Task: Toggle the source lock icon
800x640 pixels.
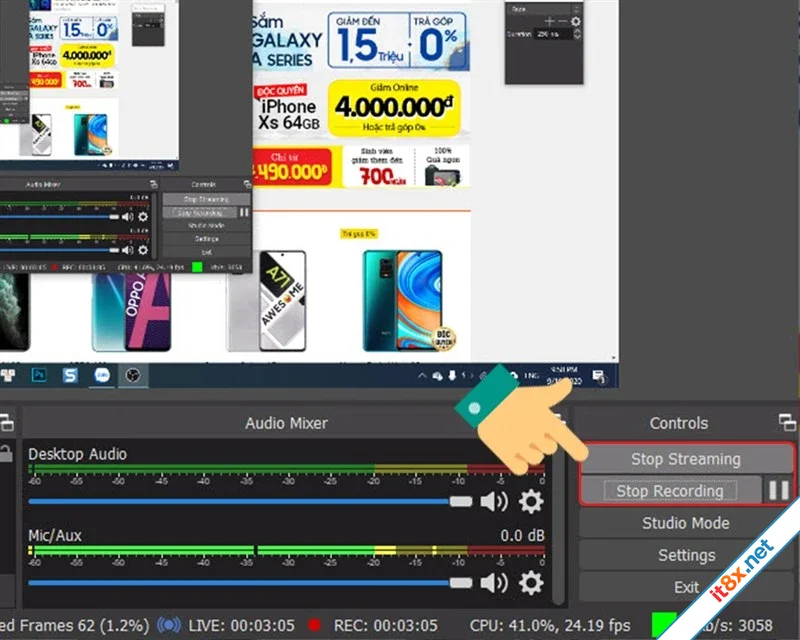Action: point(6,453)
